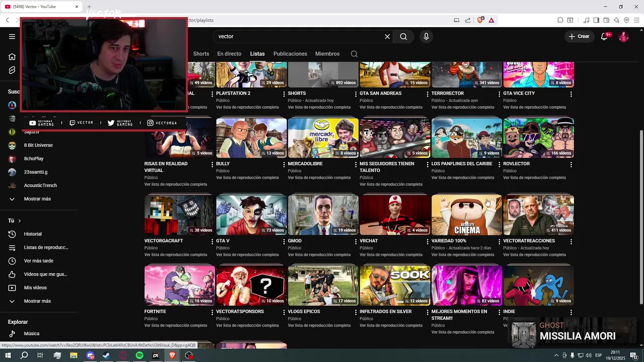Open options menu for MERCADOLIBRE playlist
The width and height of the screenshot is (644, 362).
(x=356, y=164)
